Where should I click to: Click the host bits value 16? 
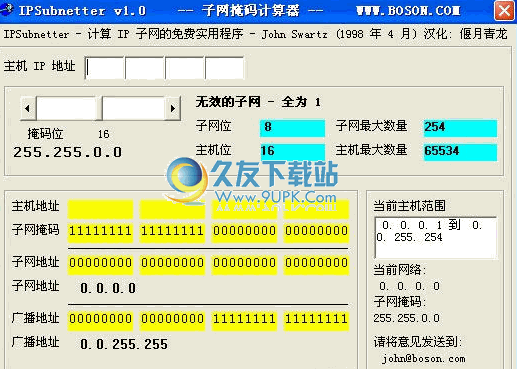click(292, 152)
